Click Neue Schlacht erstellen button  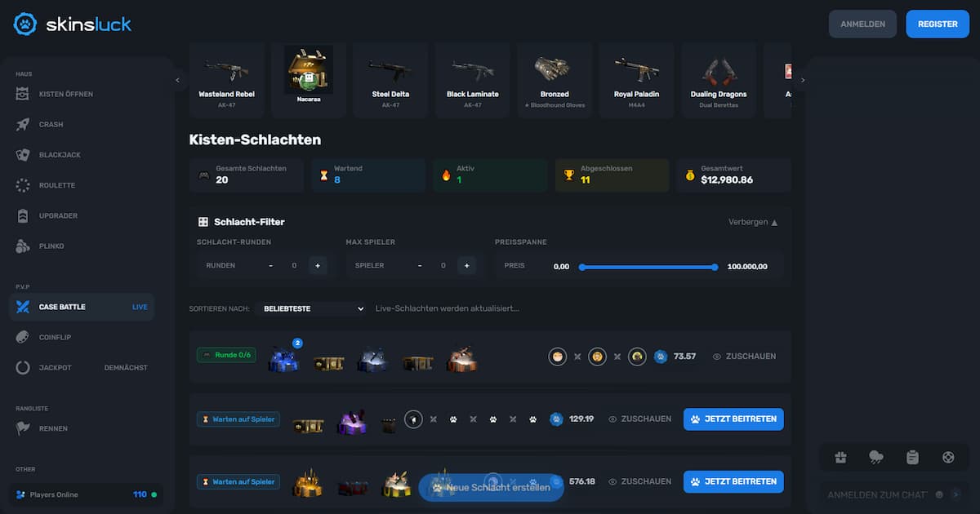click(x=491, y=487)
